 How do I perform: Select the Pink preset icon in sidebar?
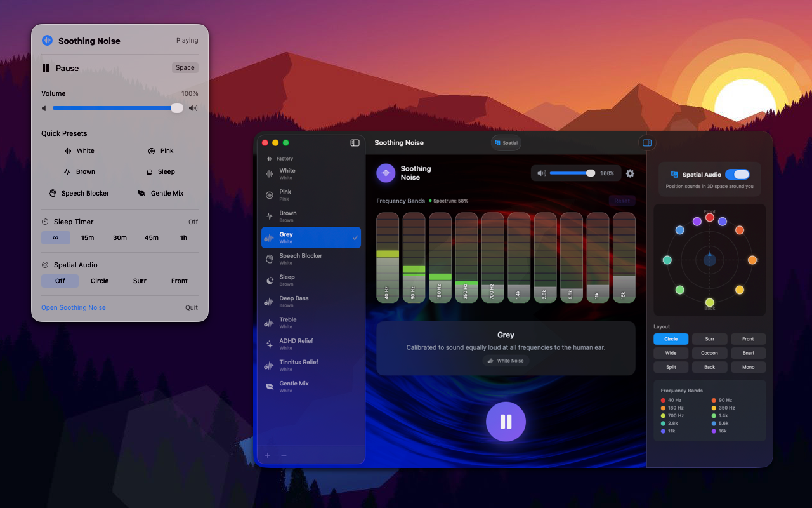269,195
